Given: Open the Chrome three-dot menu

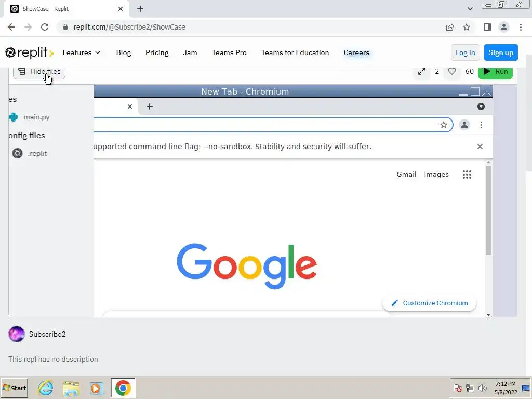Looking at the screenshot, I should tap(521, 27).
